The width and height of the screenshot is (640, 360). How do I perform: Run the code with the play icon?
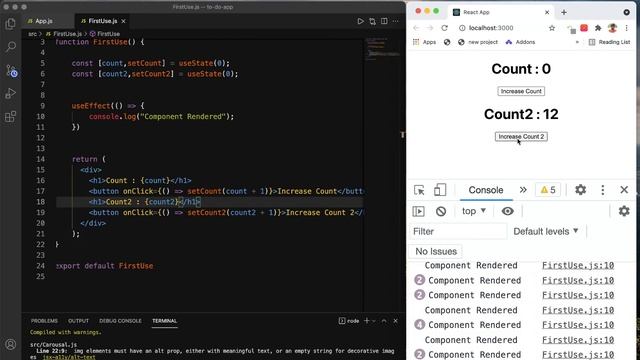tap(360, 21)
